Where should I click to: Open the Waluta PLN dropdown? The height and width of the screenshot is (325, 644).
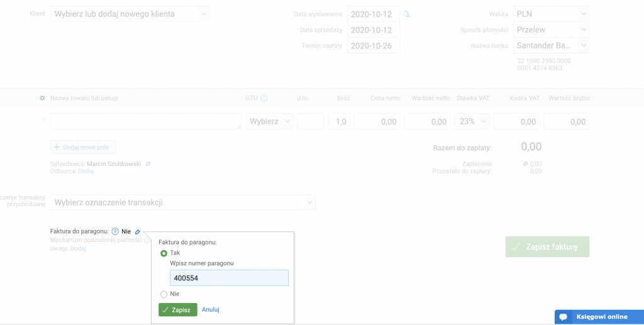551,14
